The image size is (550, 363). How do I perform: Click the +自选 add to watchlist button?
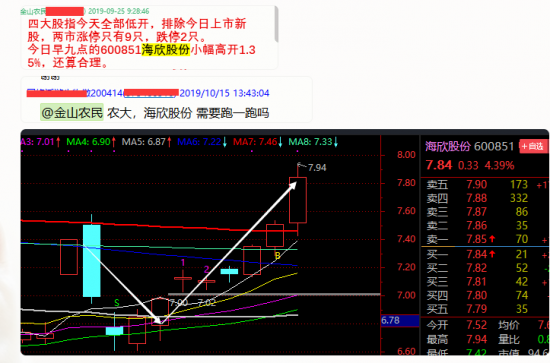coord(534,146)
